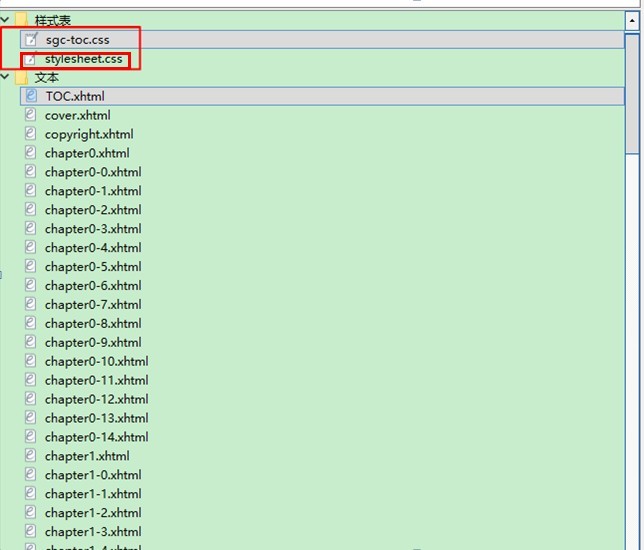Click the sgc-toc.css file icon
This screenshot has width=644, height=550.
pos(31,40)
